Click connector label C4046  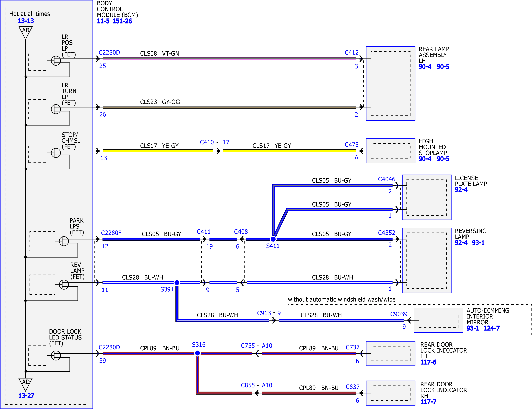pyautogui.click(x=387, y=179)
